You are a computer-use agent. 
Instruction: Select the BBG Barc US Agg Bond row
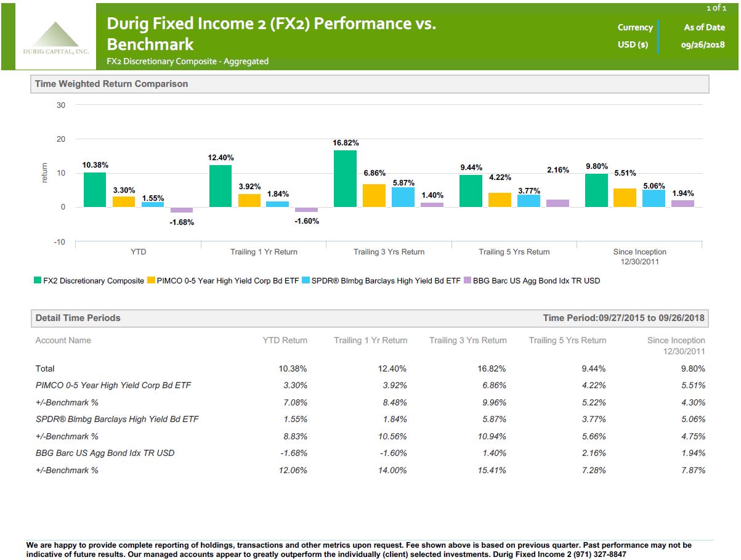click(x=370, y=453)
